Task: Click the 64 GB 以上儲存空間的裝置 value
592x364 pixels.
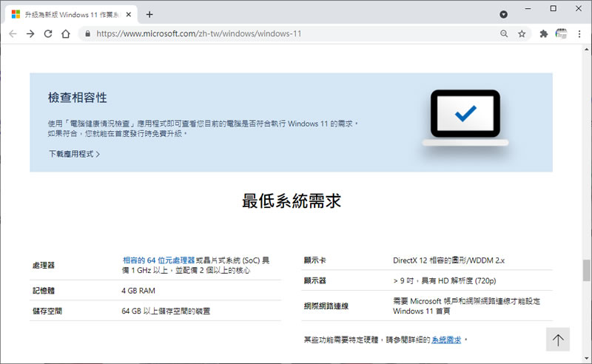Action: (x=166, y=311)
